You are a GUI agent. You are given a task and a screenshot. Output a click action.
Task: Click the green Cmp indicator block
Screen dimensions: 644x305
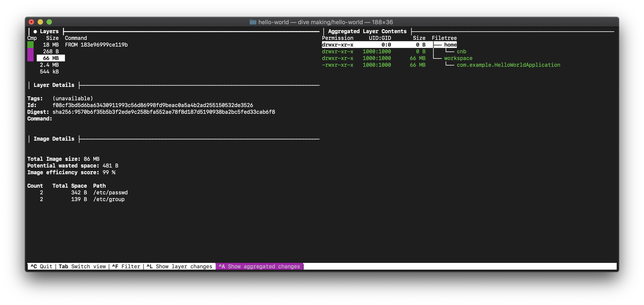pos(30,45)
